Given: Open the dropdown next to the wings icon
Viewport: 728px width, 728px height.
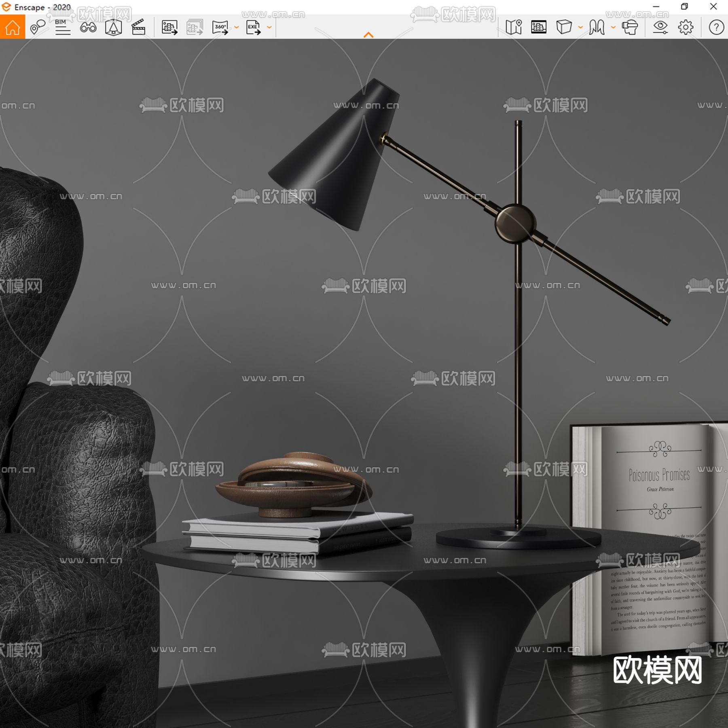Looking at the screenshot, I should (x=613, y=28).
